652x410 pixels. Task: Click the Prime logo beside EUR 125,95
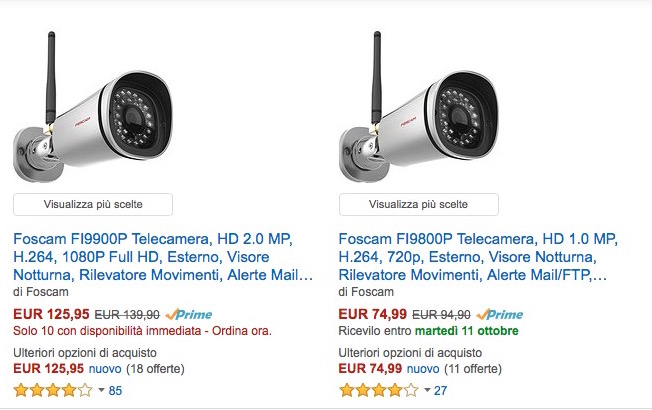pyautogui.click(x=189, y=314)
